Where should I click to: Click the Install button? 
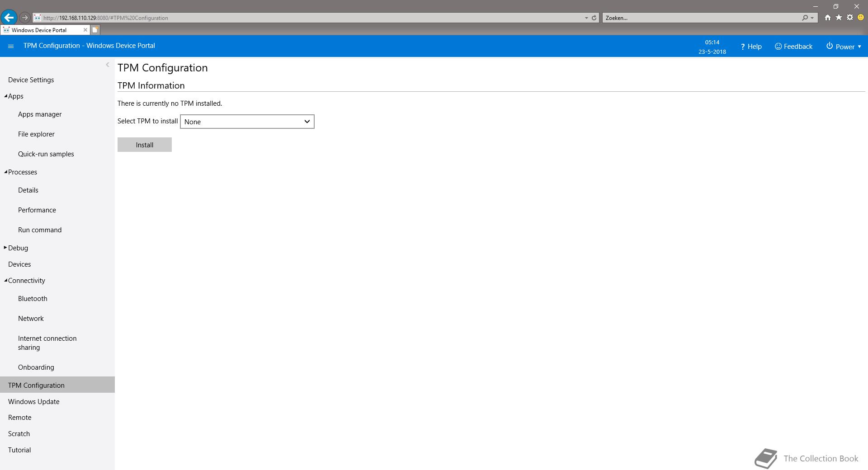(145, 145)
